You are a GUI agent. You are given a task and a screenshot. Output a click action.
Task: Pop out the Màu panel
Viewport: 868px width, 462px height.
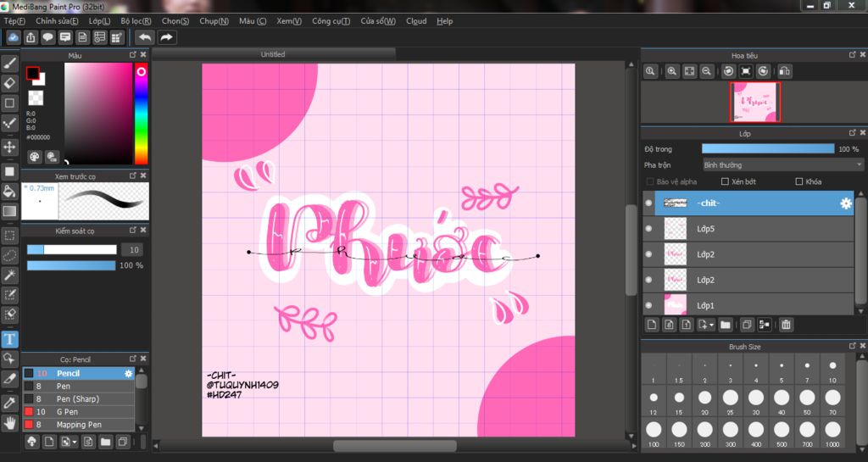[x=133, y=55]
